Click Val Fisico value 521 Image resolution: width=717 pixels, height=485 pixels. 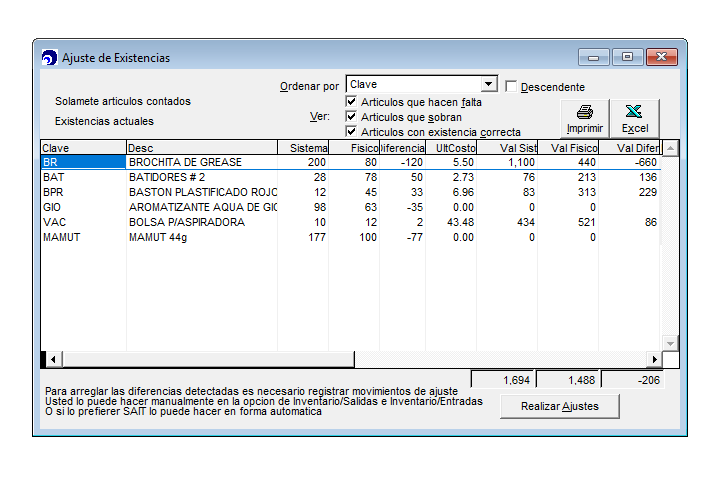(x=587, y=222)
